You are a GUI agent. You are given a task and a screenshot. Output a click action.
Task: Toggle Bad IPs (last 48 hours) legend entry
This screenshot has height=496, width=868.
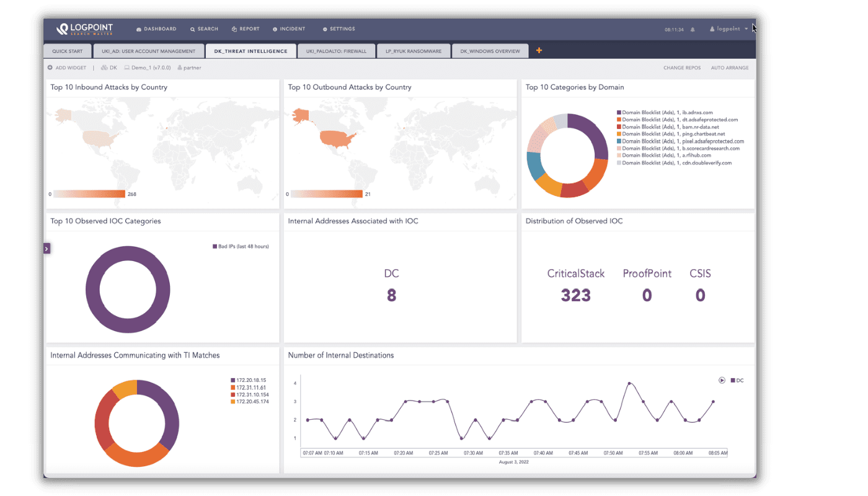(x=241, y=246)
